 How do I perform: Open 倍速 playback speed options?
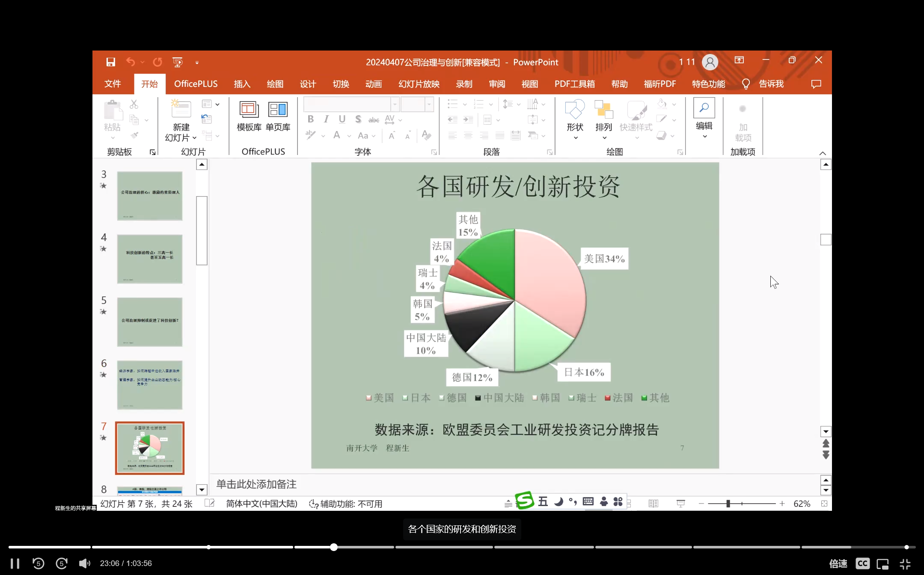(x=838, y=563)
